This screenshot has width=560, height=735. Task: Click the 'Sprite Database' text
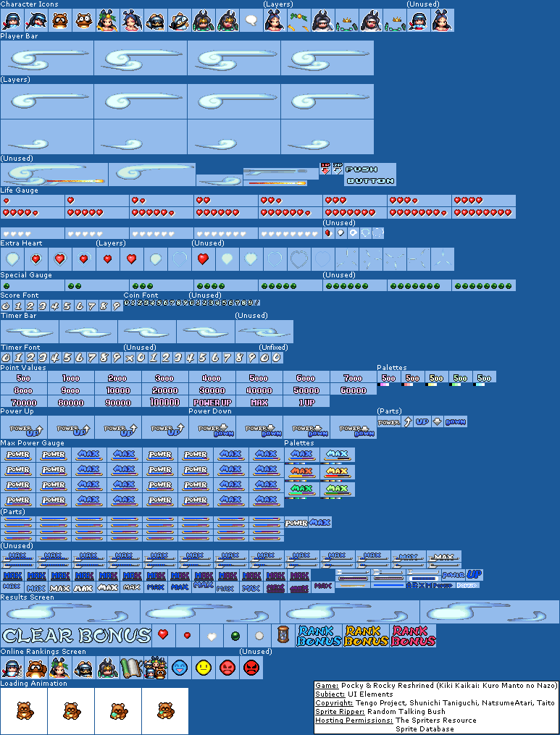[x=425, y=729]
